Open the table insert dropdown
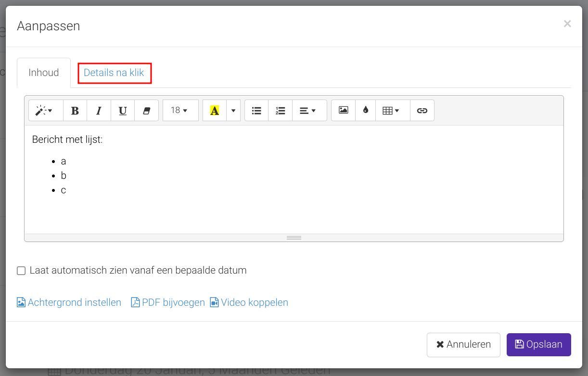588x376 pixels. pos(393,111)
